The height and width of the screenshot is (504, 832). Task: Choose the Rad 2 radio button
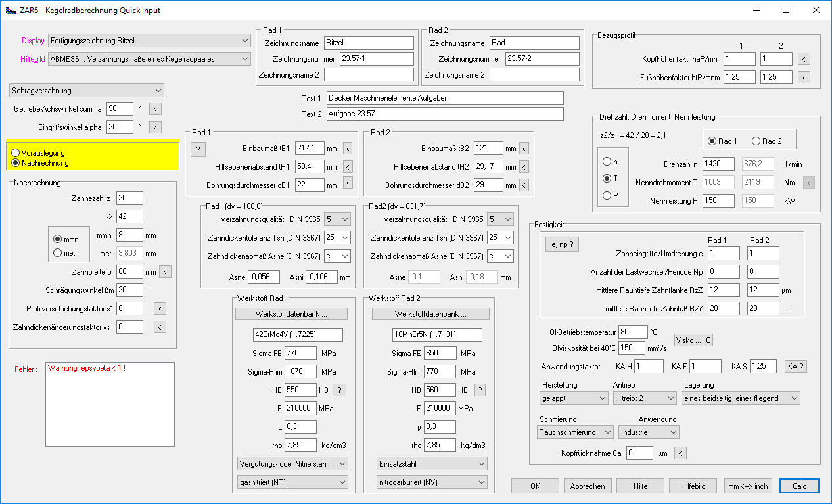[x=756, y=141]
